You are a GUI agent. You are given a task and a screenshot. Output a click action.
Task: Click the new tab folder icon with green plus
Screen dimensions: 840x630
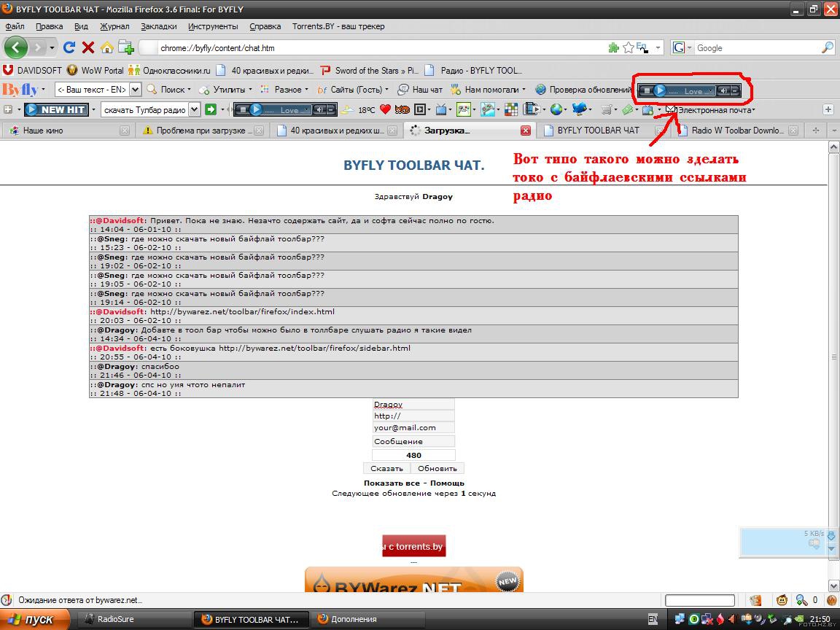coord(126,47)
